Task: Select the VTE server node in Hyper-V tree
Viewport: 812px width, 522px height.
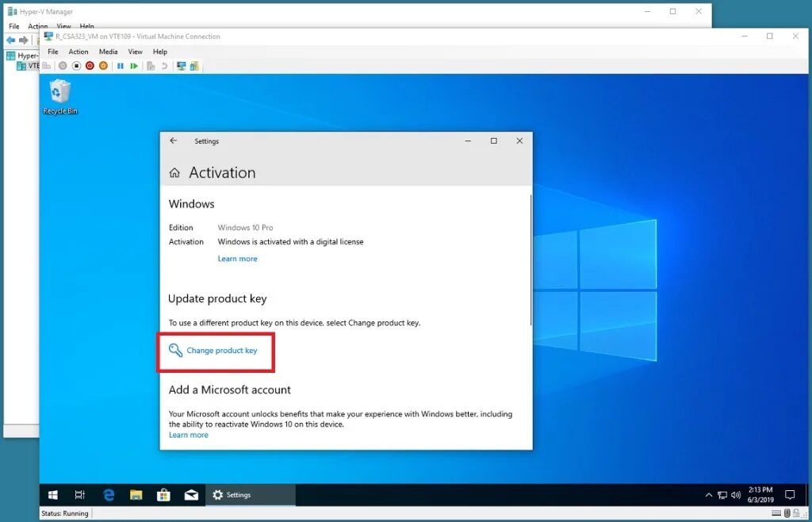Action: click(x=28, y=66)
